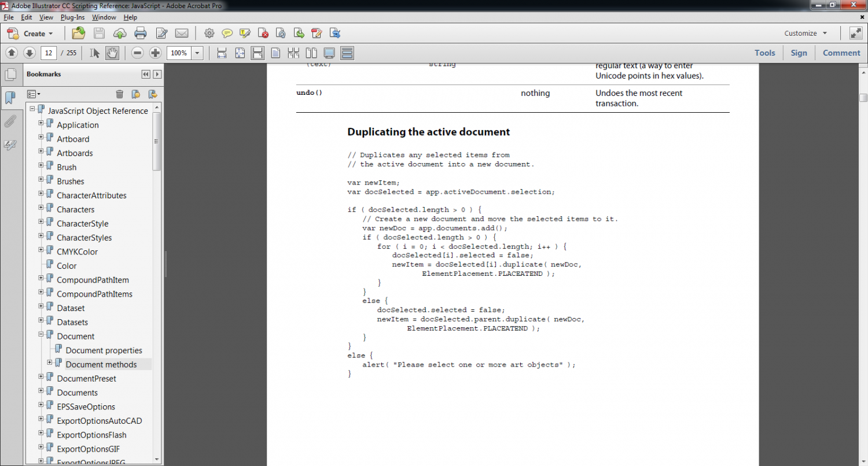Click the Fit Width icon
868x466 pixels.
(222, 53)
